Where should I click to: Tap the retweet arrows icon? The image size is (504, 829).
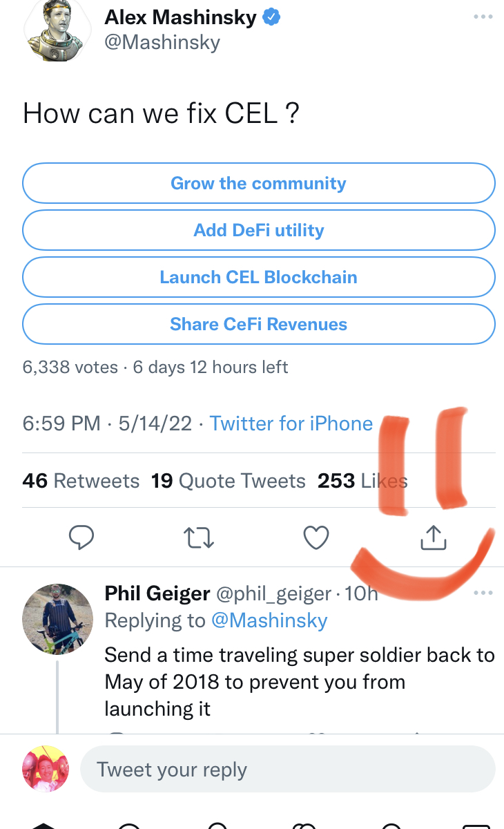pyautogui.click(x=200, y=537)
